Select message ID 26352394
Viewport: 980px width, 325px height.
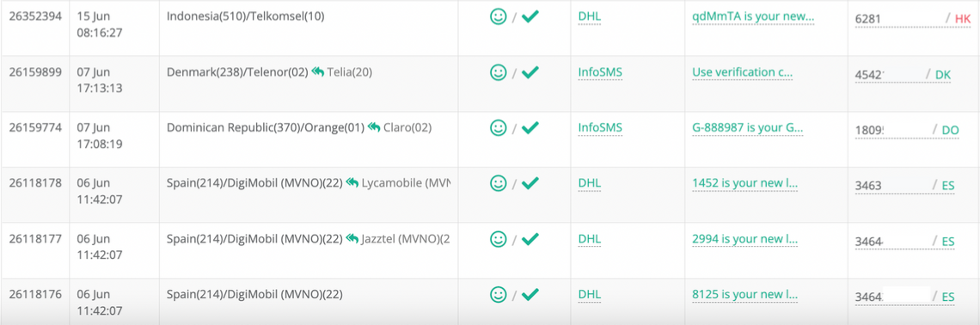tap(35, 17)
